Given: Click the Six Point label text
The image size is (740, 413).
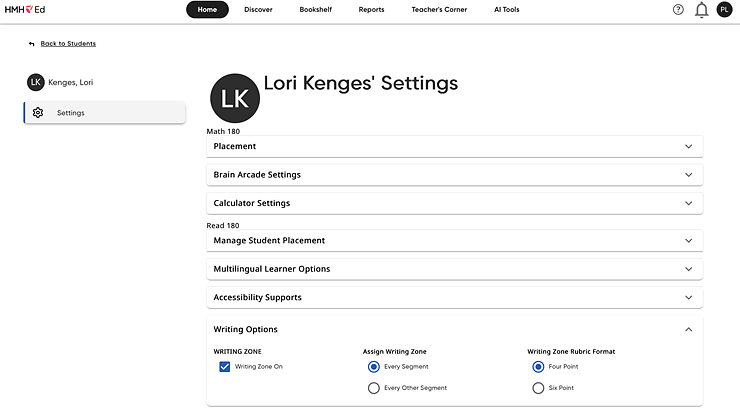Looking at the screenshot, I should tap(561, 388).
